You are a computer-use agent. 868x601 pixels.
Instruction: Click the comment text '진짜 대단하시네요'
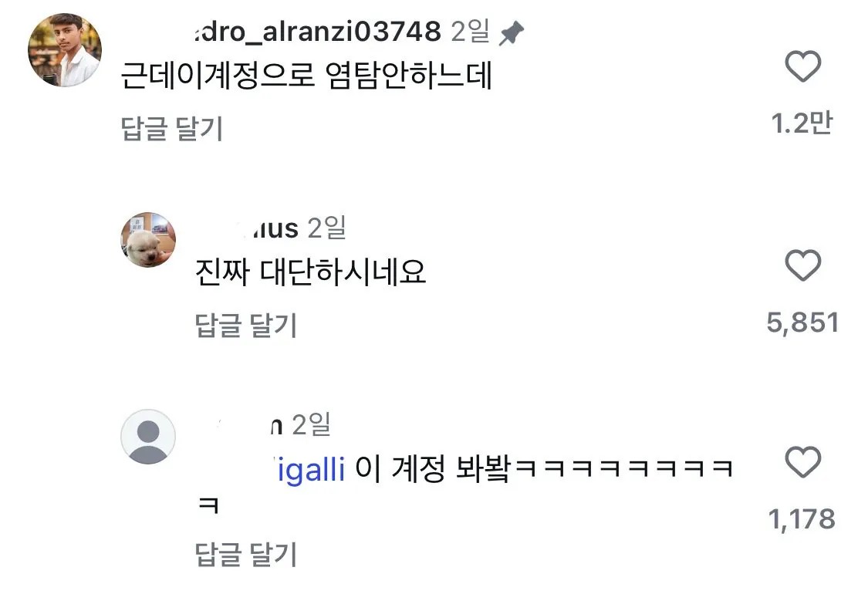311,272
